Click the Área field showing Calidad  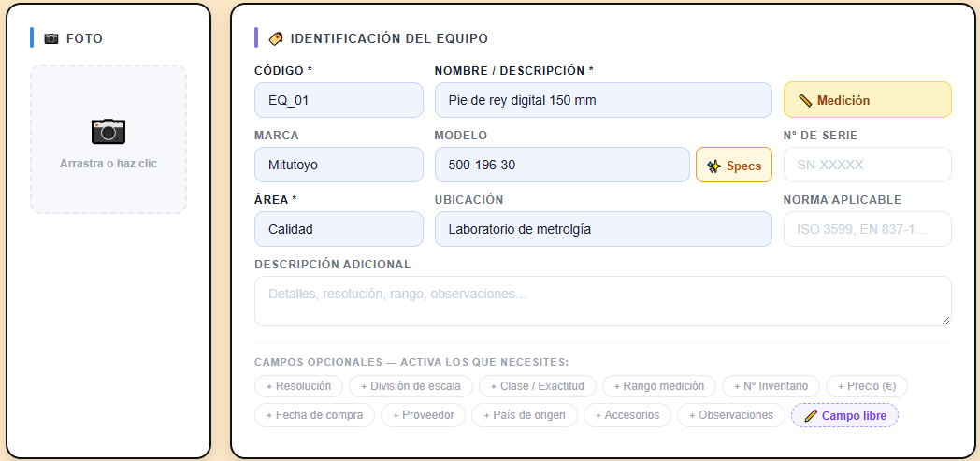339,229
